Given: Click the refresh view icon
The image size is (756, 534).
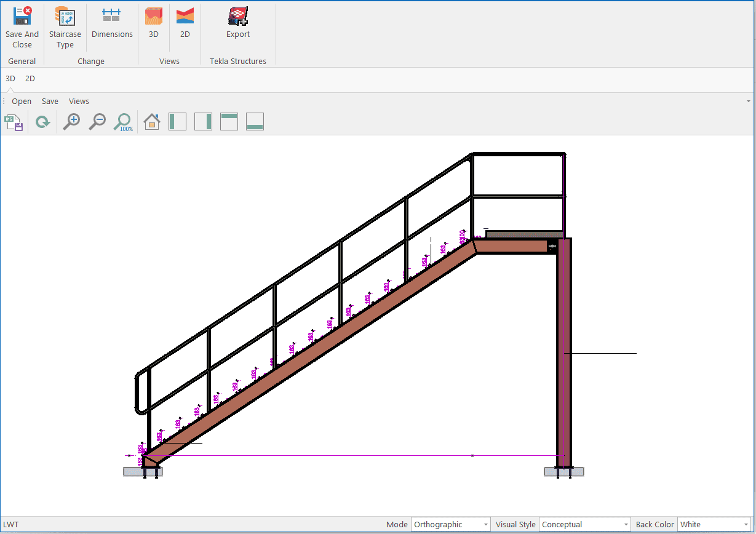Looking at the screenshot, I should click(42, 122).
